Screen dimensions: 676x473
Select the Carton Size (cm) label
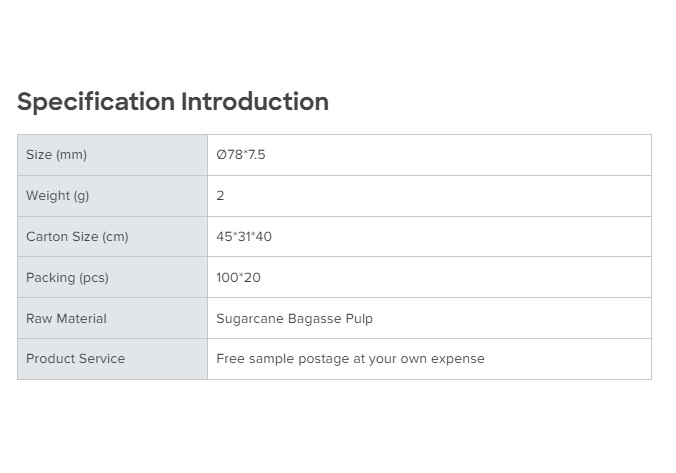pyautogui.click(x=77, y=237)
